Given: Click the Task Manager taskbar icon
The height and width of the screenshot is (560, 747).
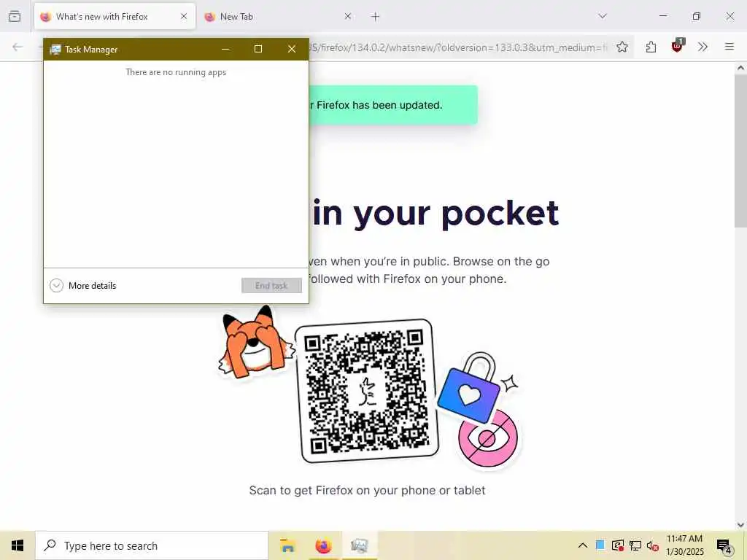Looking at the screenshot, I should click(x=359, y=545).
